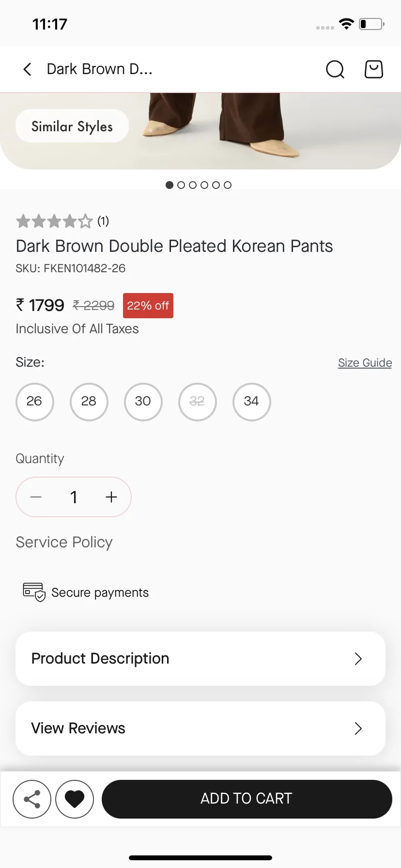This screenshot has height=868, width=401.
Task: Tap the back arrow icon
Action: [x=28, y=69]
